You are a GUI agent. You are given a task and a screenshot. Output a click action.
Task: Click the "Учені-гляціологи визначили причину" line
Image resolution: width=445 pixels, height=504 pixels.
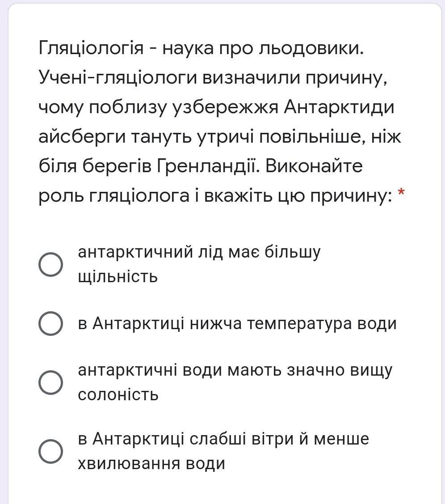coord(213,78)
